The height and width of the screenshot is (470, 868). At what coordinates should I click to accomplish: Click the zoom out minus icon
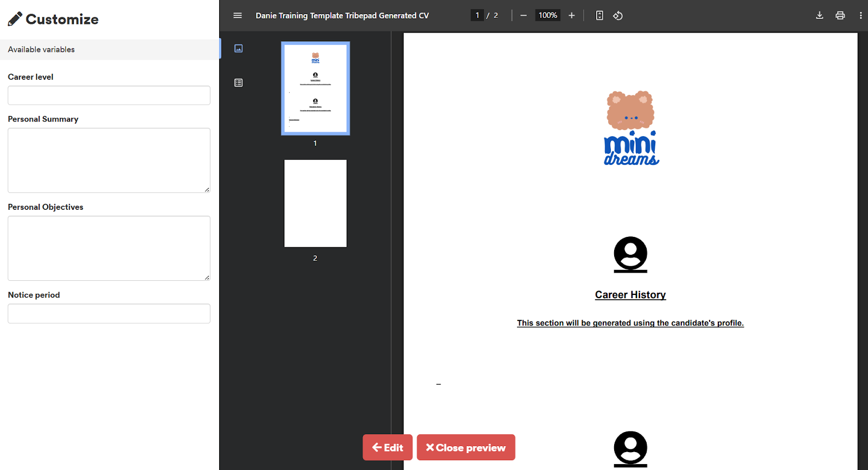click(x=524, y=16)
